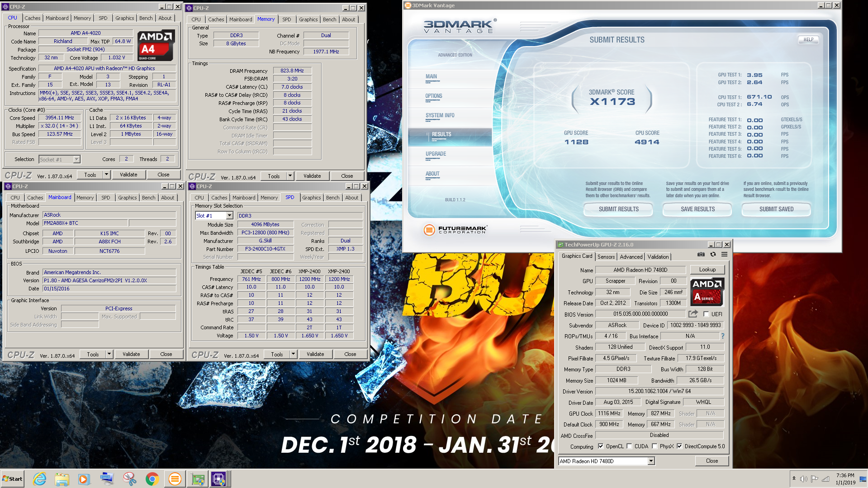Expand Tools arrow in CPU-Z SPD window
Screen dimensions: 868x488
point(293,354)
